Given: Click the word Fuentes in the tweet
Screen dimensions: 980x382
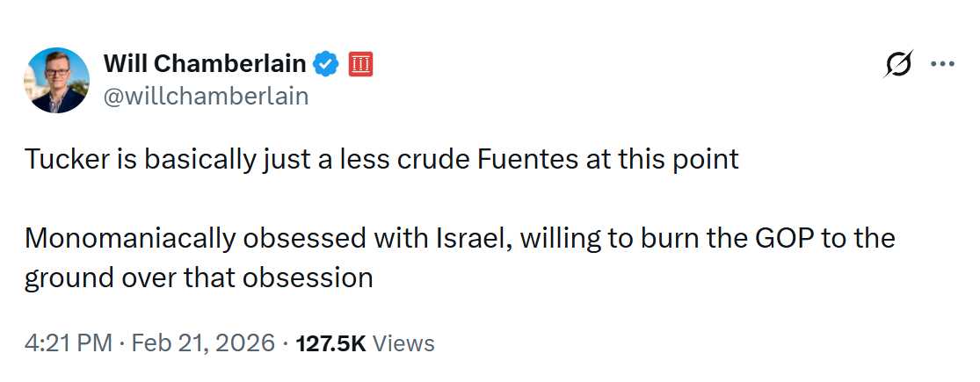Looking at the screenshot, I should (530, 160).
